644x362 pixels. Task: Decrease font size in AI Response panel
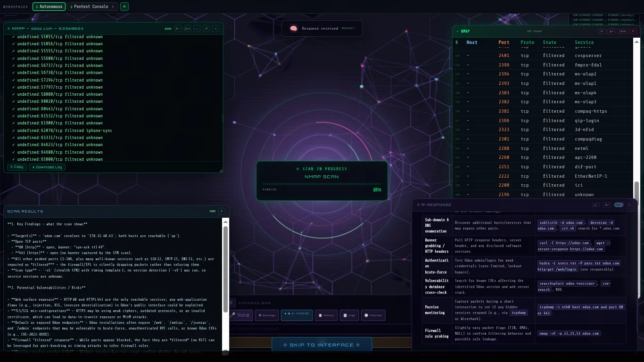(596, 205)
